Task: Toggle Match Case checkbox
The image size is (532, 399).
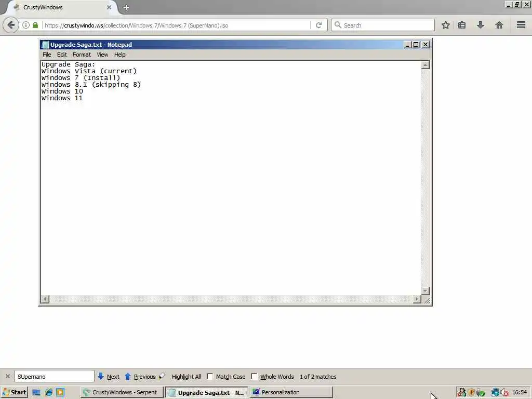Action: click(x=210, y=376)
